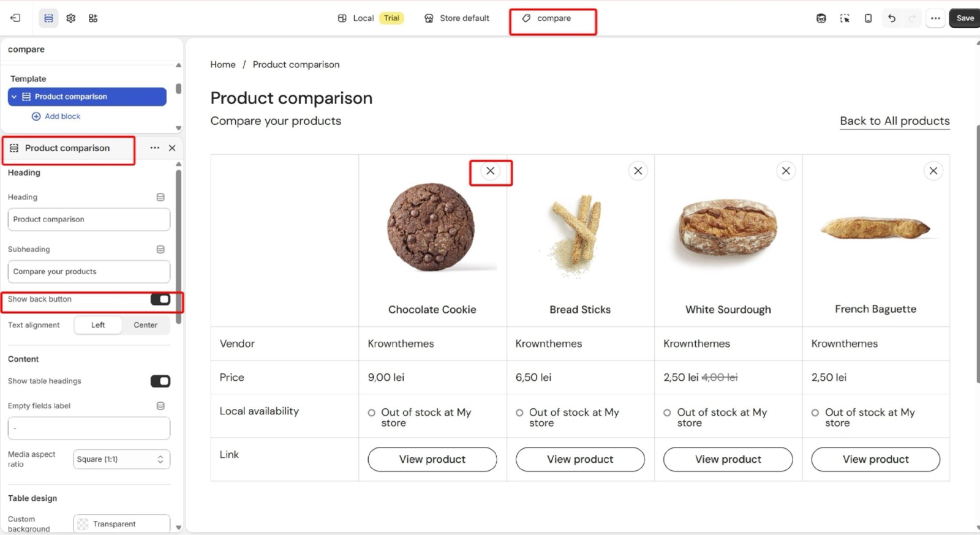Exit the theme editor via back icon

(15, 18)
